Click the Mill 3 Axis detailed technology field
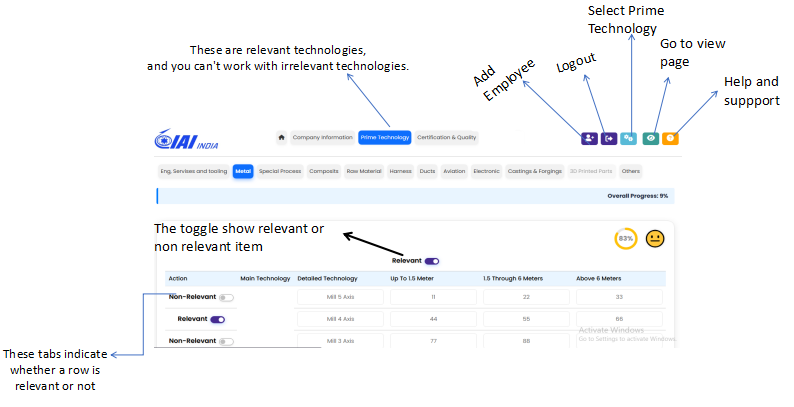Viewport: 794px width, 407px height. pyautogui.click(x=340, y=341)
